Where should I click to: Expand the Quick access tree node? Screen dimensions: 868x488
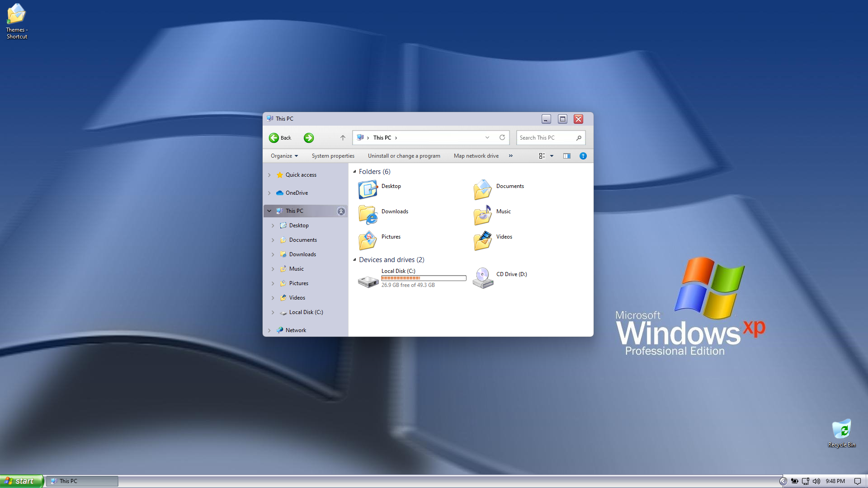pos(269,175)
